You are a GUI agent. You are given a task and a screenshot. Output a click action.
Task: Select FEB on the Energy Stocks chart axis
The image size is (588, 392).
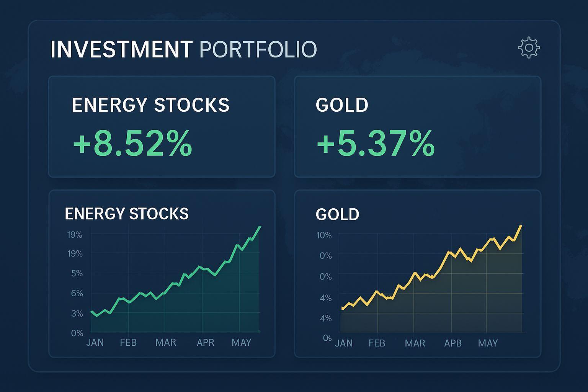(x=128, y=342)
